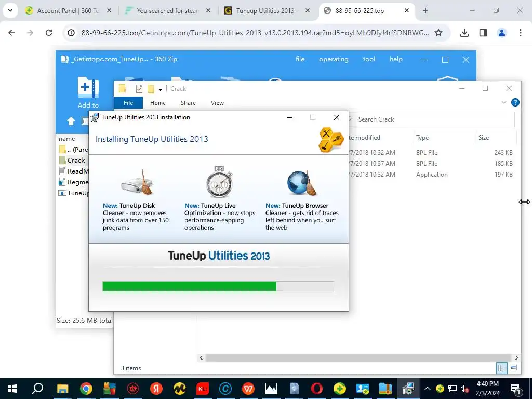Screen dimensions: 532x399
Task: Click the muted volume tray icon
Action: click(465, 389)
